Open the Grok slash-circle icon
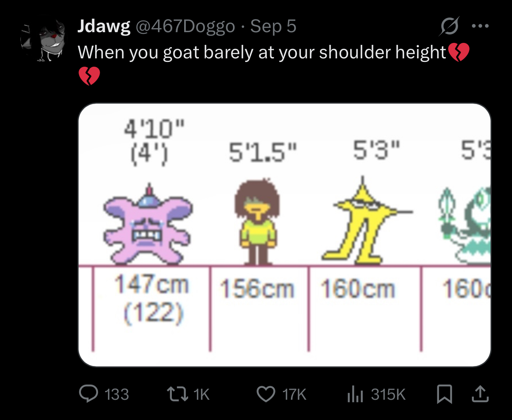Screen dimensions: 512x420 click(x=449, y=26)
